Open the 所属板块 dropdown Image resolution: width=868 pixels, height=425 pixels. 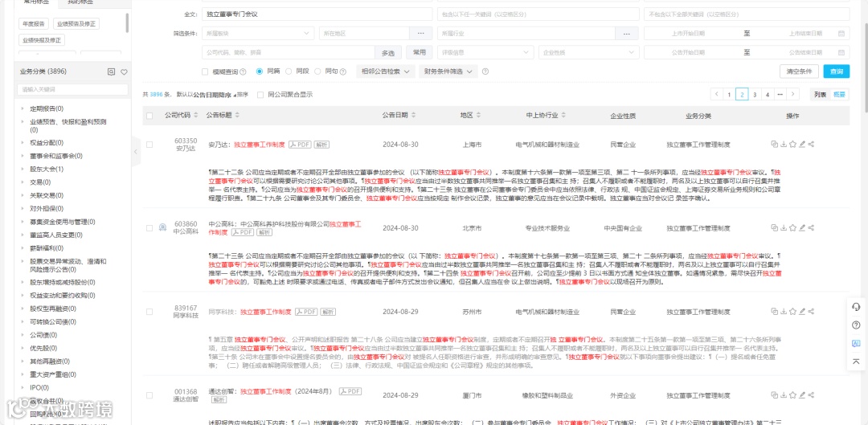(258, 33)
